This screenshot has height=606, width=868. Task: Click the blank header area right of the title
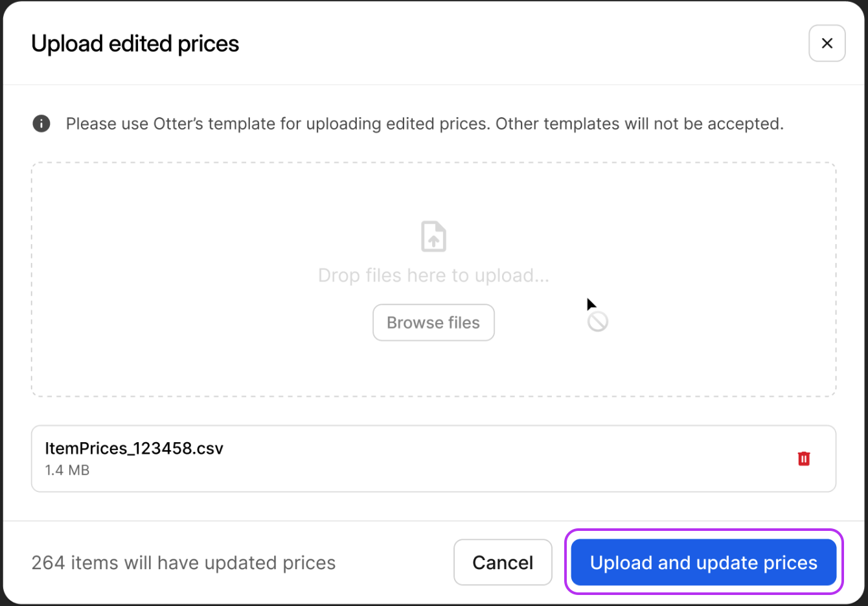pyautogui.click(x=518, y=44)
